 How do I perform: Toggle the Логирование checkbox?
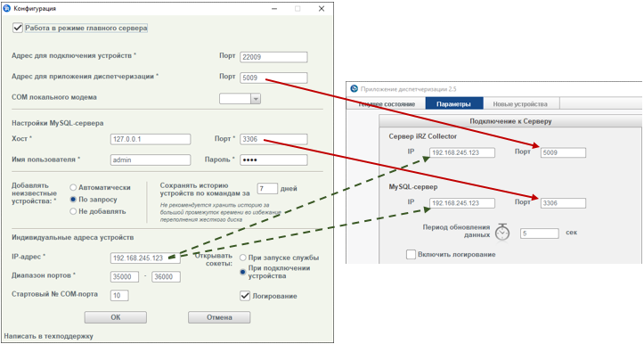[x=245, y=296]
